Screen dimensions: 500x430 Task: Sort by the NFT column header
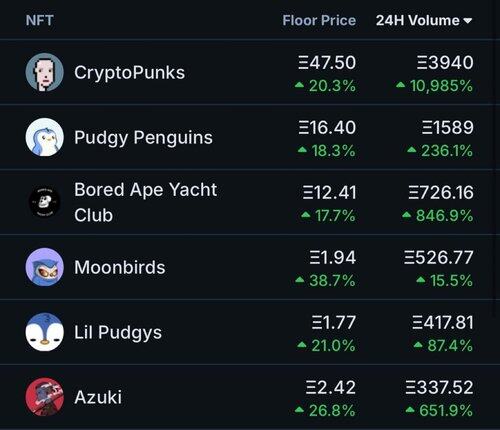[40, 21]
